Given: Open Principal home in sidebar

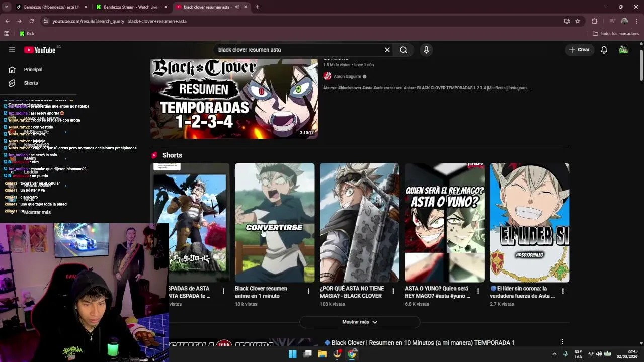Looking at the screenshot, I should (x=33, y=70).
